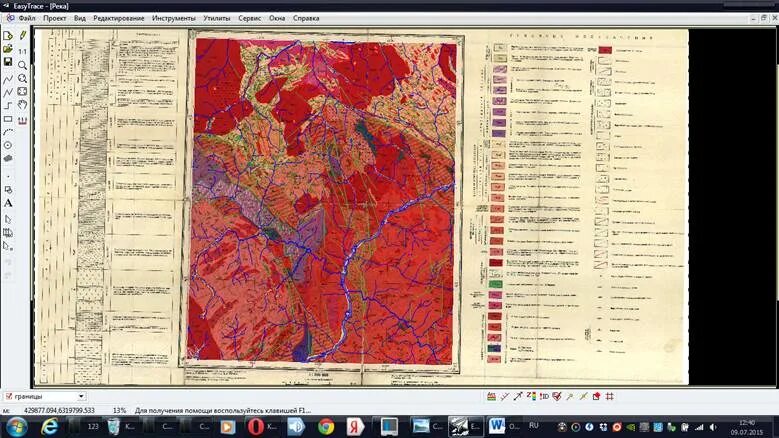The height and width of the screenshot is (438, 779).
Task: Click the dark blue legend swatch near bottom
Action: tap(494, 348)
